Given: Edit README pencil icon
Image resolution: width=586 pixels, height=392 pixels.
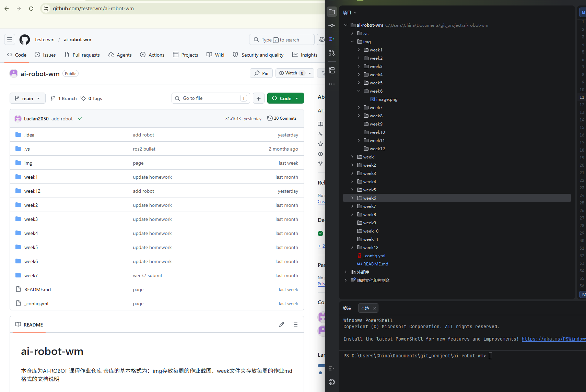Looking at the screenshot, I should click(282, 324).
